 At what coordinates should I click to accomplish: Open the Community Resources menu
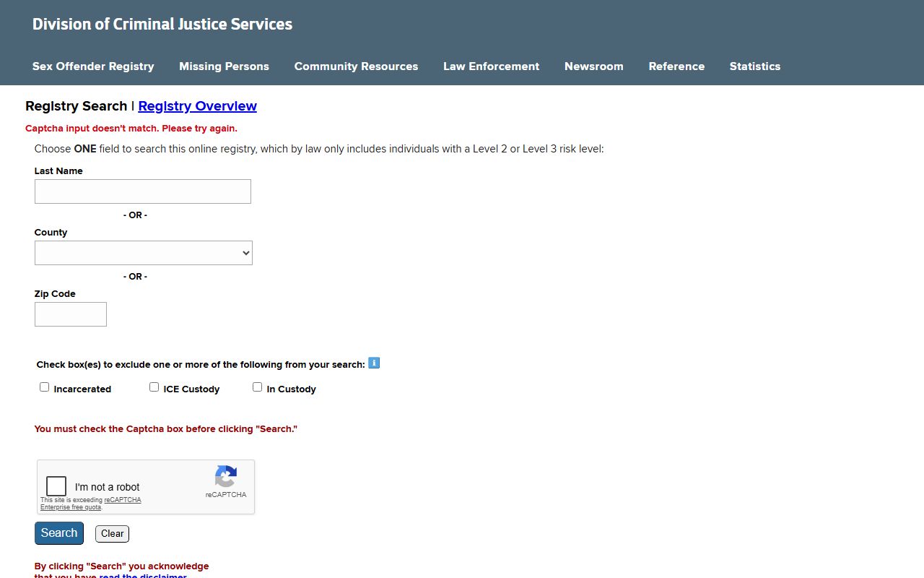click(356, 66)
